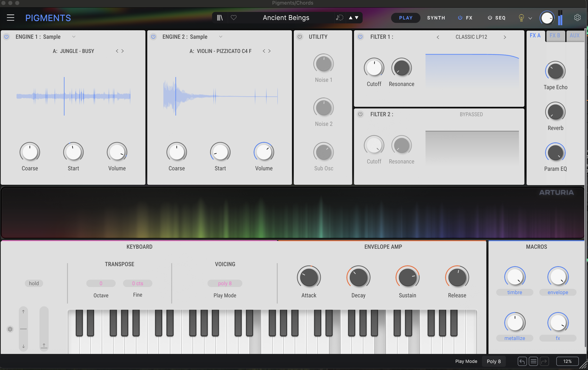The width and height of the screenshot is (588, 370).
Task: Open the Ancient Beings preset name menu
Action: tap(286, 18)
